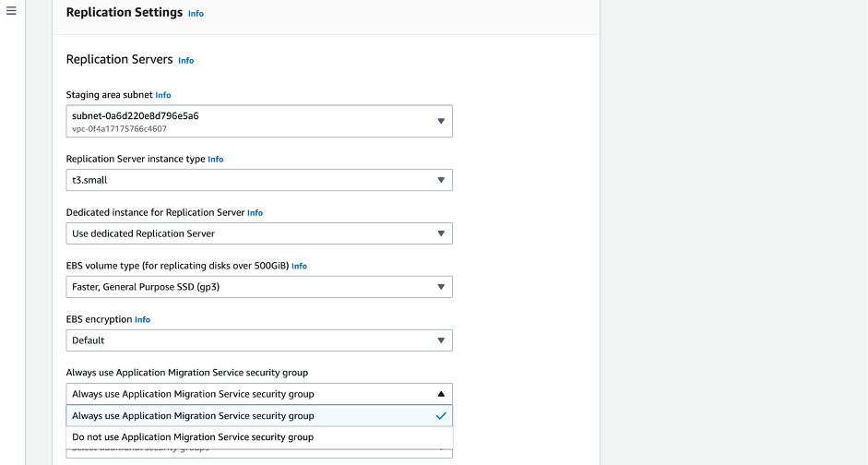868x465 pixels.
Task: Click the collapse arrow on the security group dropdown
Action: tap(441, 394)
